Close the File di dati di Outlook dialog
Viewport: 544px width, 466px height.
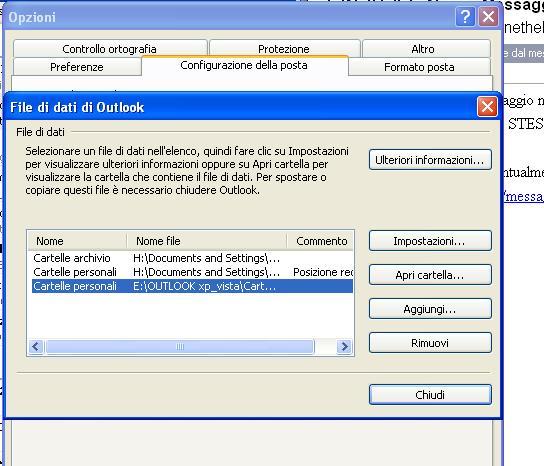tap(487, 107)
